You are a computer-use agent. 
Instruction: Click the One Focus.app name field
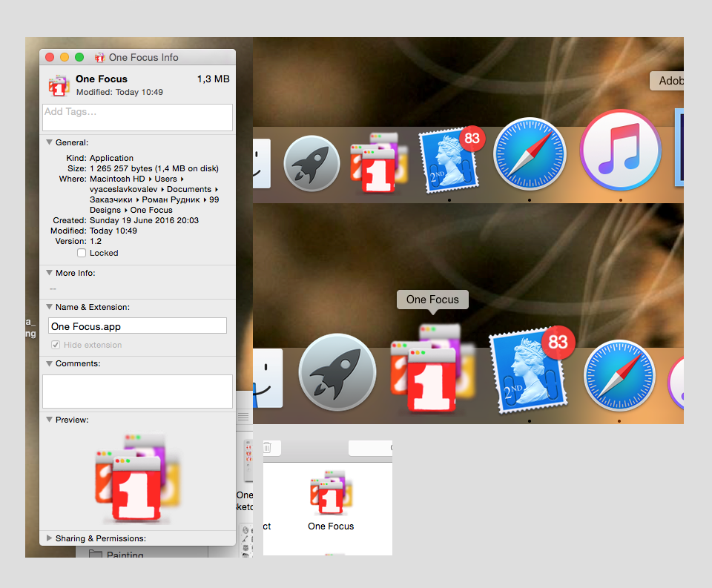[138, 326]
